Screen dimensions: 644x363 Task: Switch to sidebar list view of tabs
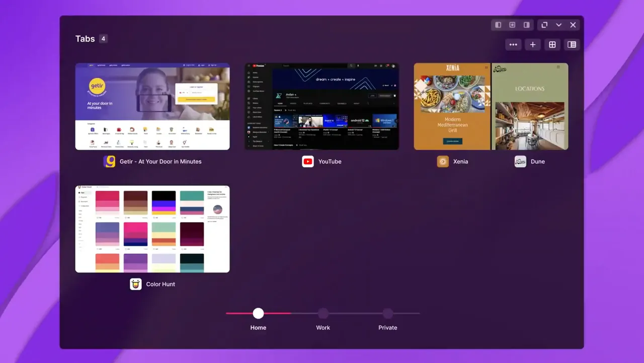(572, 45)
